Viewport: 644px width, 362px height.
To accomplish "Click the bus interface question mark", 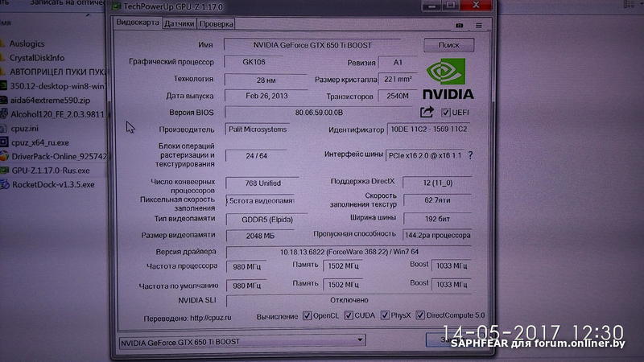I will coord(470,155).
